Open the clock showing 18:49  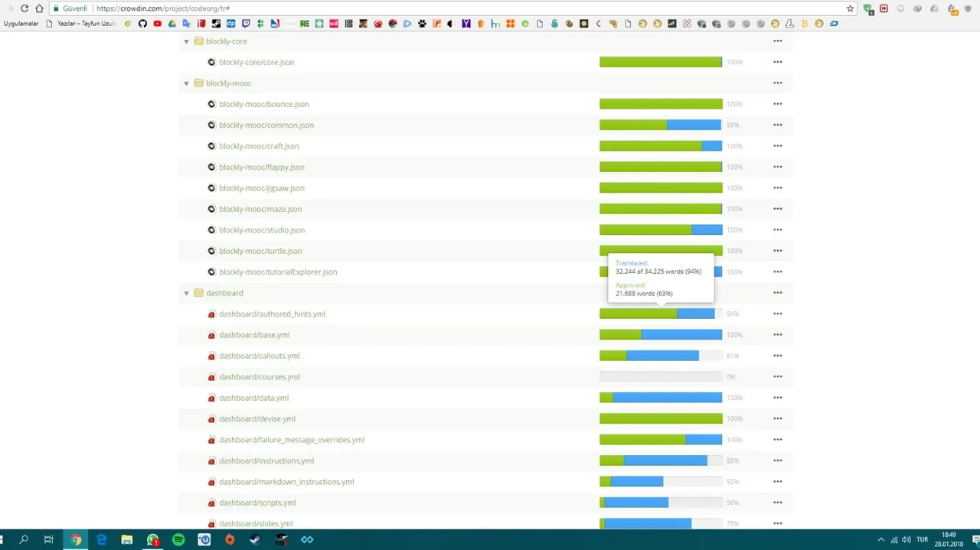949,539
